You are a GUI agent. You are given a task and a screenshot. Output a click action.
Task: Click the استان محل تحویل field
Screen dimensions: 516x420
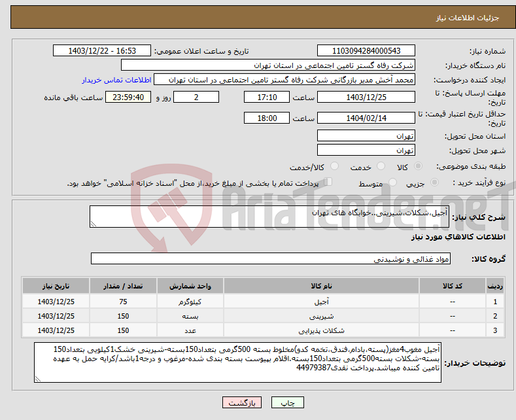366,136
